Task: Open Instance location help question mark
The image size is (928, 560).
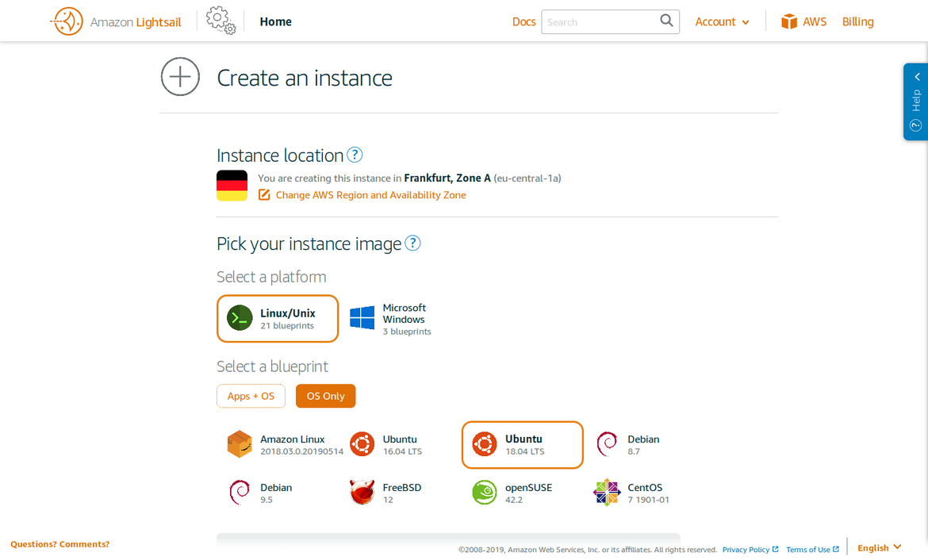Action: (x=355, y=155)
